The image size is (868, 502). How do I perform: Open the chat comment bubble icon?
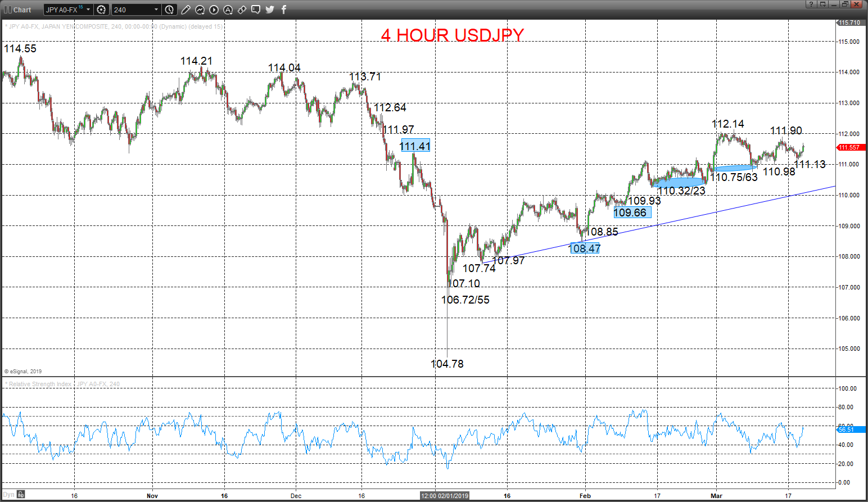[x=256, y=10]
